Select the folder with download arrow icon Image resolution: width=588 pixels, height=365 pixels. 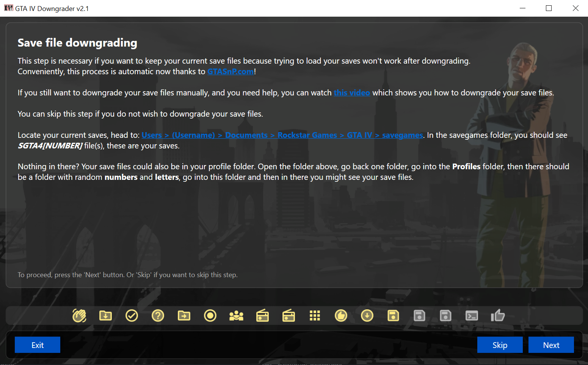pyautogui.click(x=105, y=315)
